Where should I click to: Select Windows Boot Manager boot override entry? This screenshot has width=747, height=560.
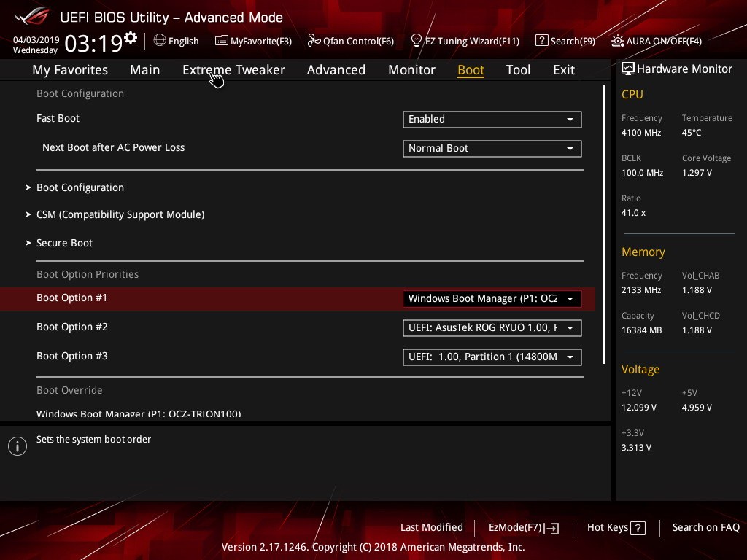pos(139,413)
